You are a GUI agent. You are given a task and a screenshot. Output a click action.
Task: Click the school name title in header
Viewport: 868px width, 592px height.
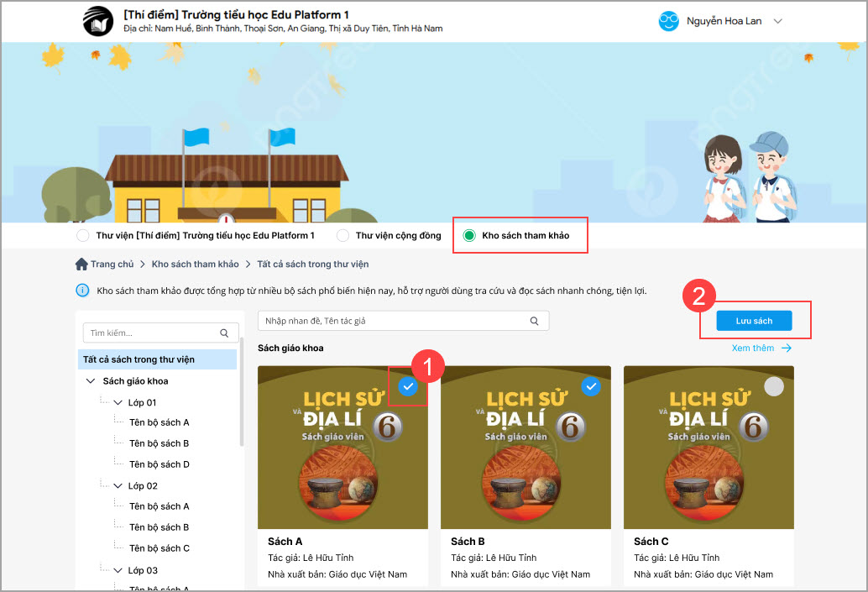(236, 14)
